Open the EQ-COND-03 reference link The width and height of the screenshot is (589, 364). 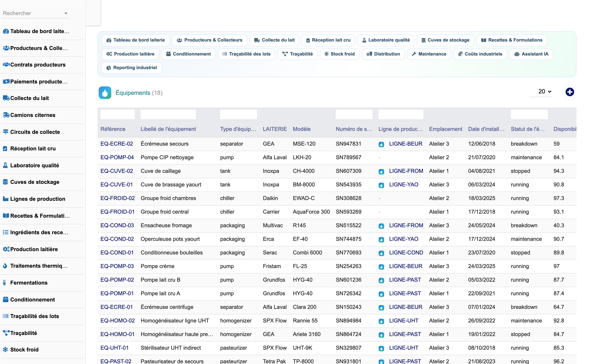[117, 225]
